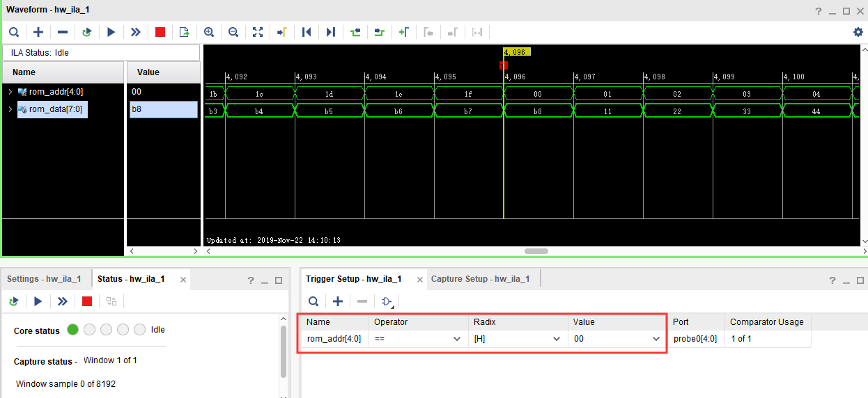868x398 pixels.
Task: Expand the rom_addr[4:0] signal bus
Action: coord(10,92)
